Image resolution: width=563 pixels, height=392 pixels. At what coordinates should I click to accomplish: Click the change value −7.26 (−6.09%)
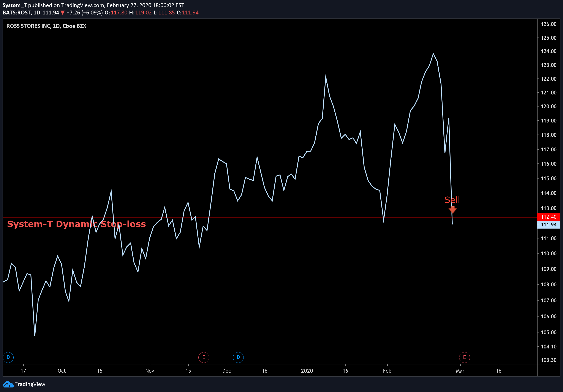point(84,13)
